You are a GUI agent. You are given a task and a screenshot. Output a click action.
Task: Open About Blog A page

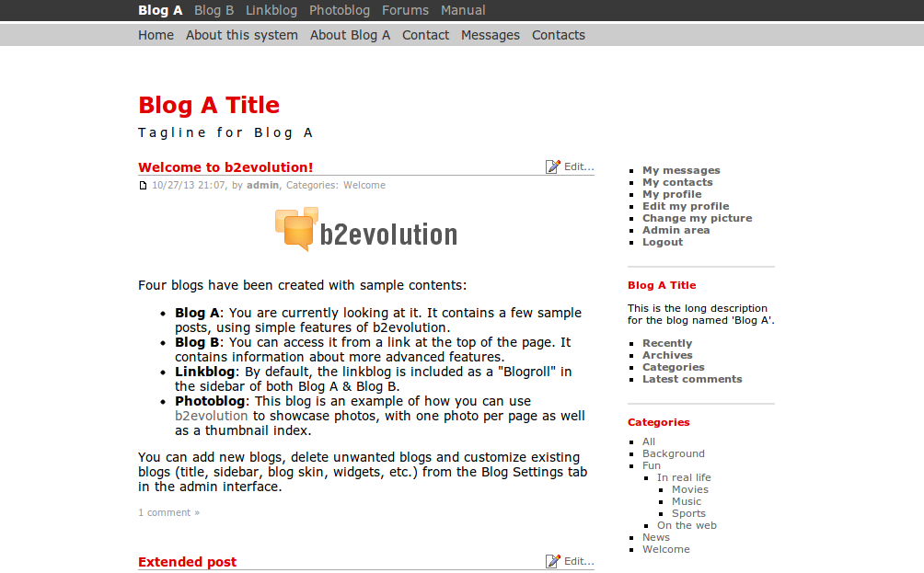pos(350,35)
